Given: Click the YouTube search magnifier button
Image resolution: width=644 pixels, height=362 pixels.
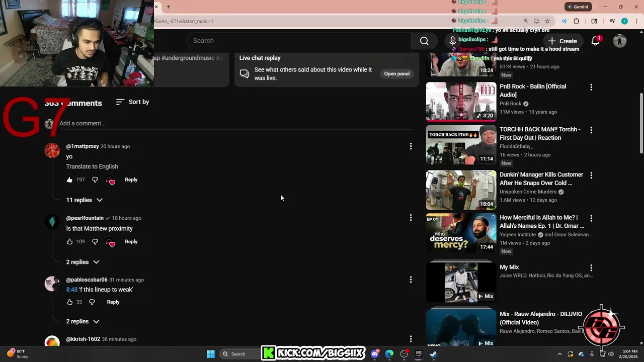Looking at the screenshot, I should click(424, 41).
